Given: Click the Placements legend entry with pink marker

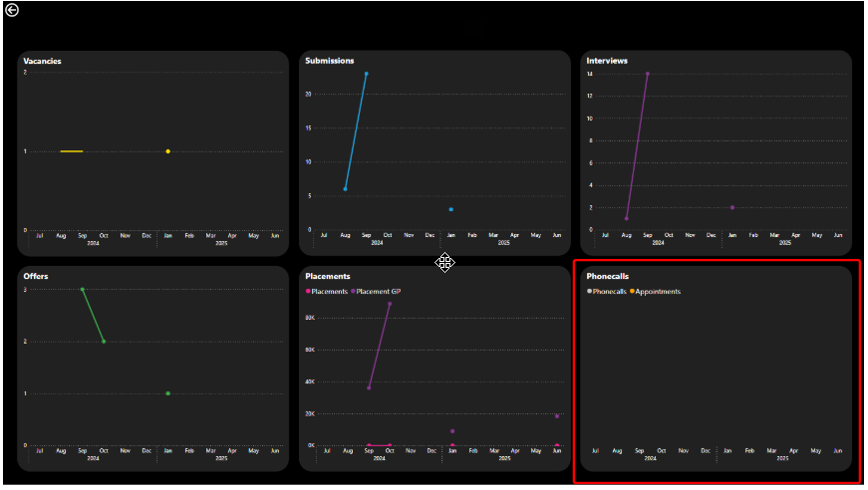Looking at the screenshot, I should pyautogui.click(x=327, y=292).
